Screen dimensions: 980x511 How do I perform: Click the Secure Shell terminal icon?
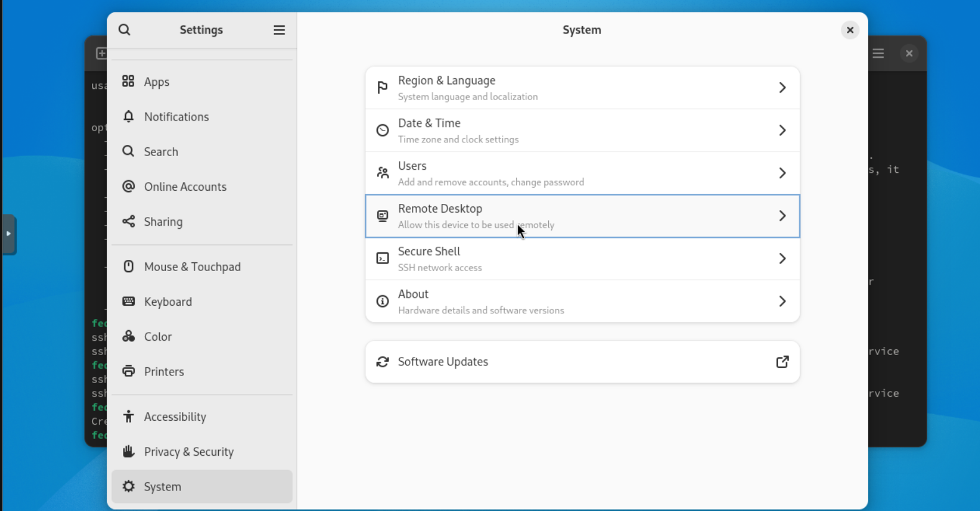(x=382, y=259)
